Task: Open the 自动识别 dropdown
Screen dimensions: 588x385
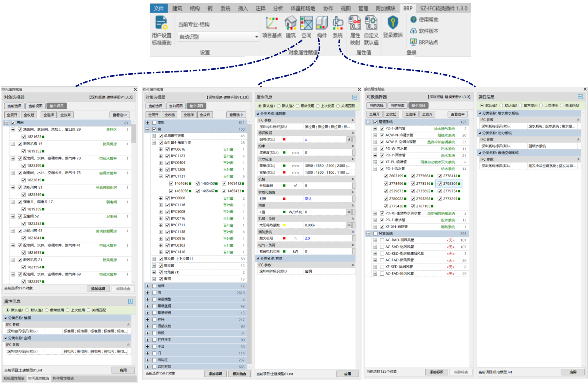Action: point(256,37)
